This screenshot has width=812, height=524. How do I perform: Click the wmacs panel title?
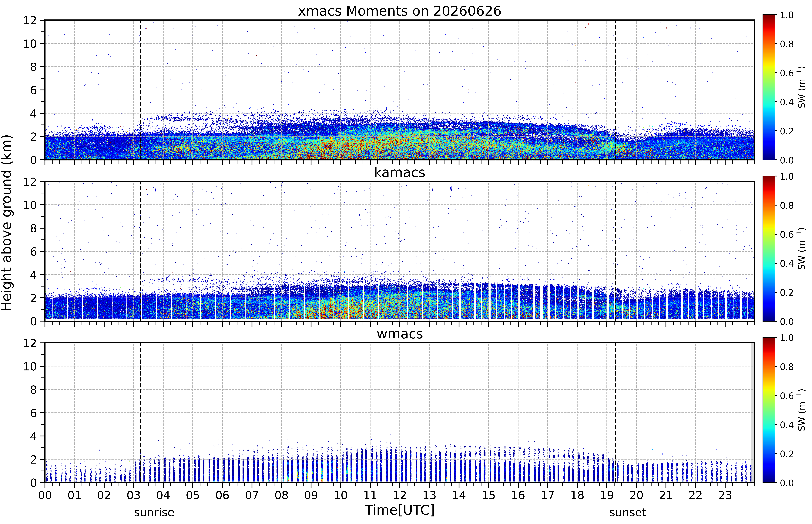(x=400, y=334)
